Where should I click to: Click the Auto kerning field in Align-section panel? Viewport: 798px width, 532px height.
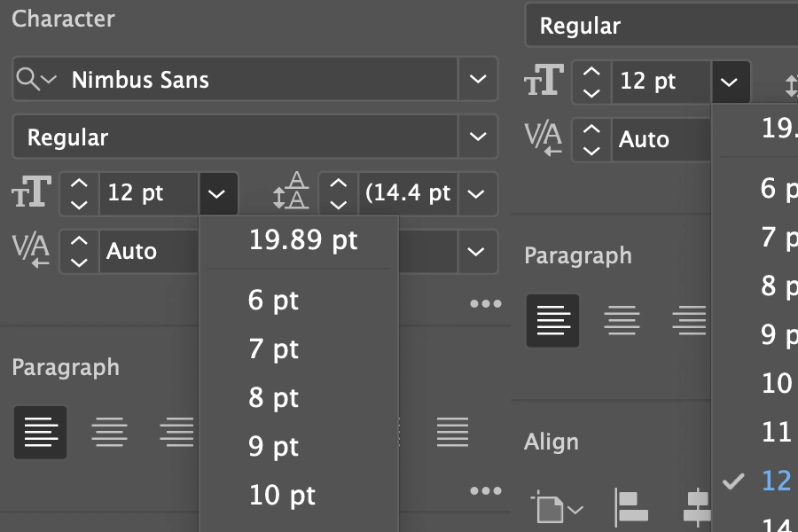click(661, 139)
